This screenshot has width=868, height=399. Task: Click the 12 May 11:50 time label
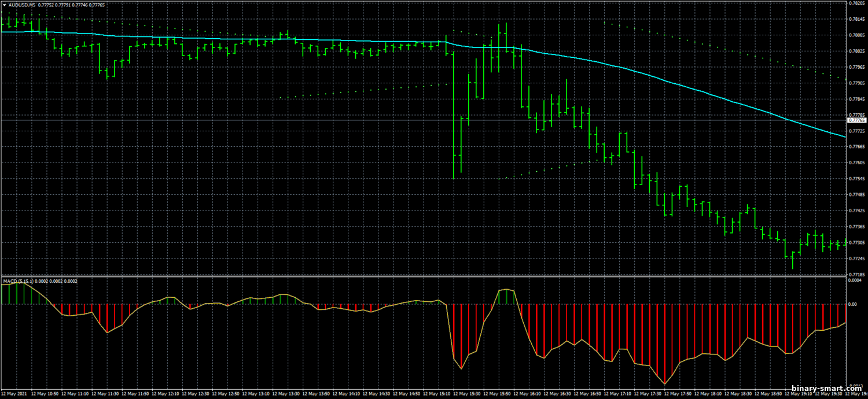coord(135,394)
